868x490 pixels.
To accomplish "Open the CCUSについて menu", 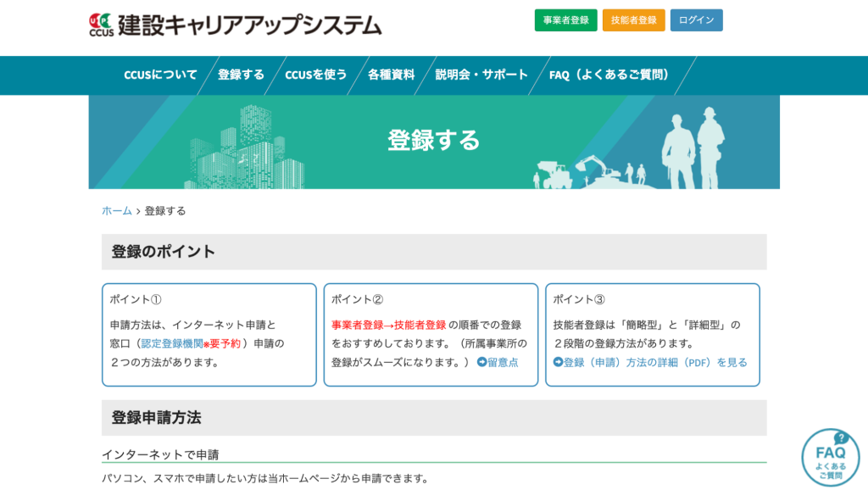I will click(x=160, y=75).
